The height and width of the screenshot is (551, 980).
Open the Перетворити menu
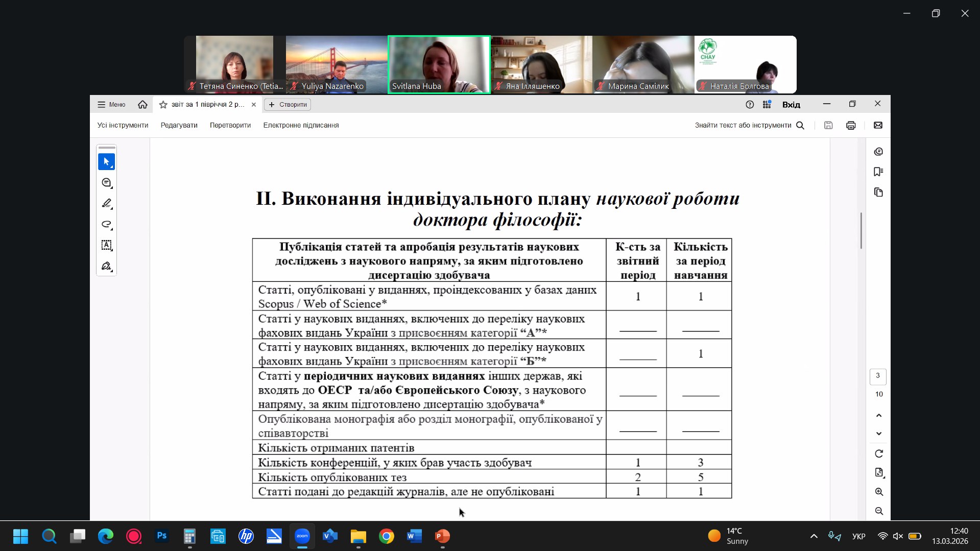[230, 125]
